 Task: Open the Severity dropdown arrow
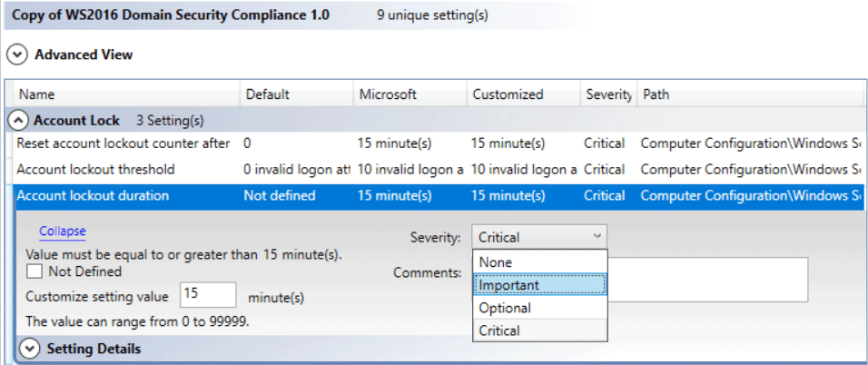[x=597, y=236]
